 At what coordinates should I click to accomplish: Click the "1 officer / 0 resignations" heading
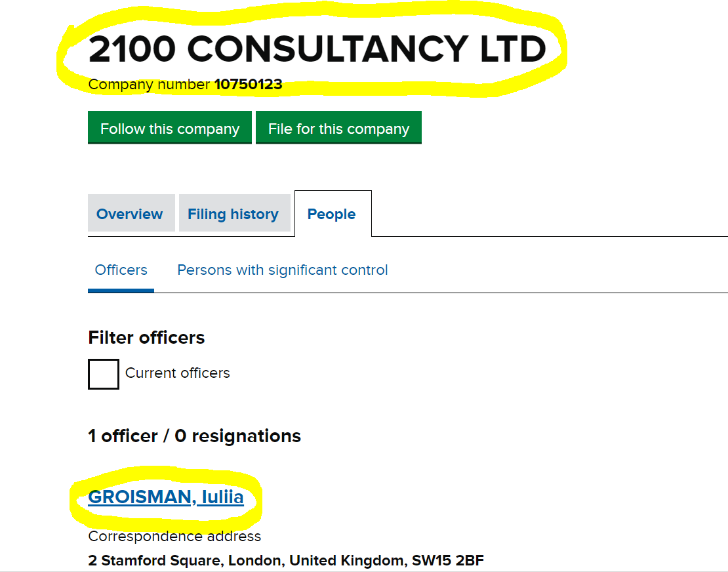(x=195, y=436)
